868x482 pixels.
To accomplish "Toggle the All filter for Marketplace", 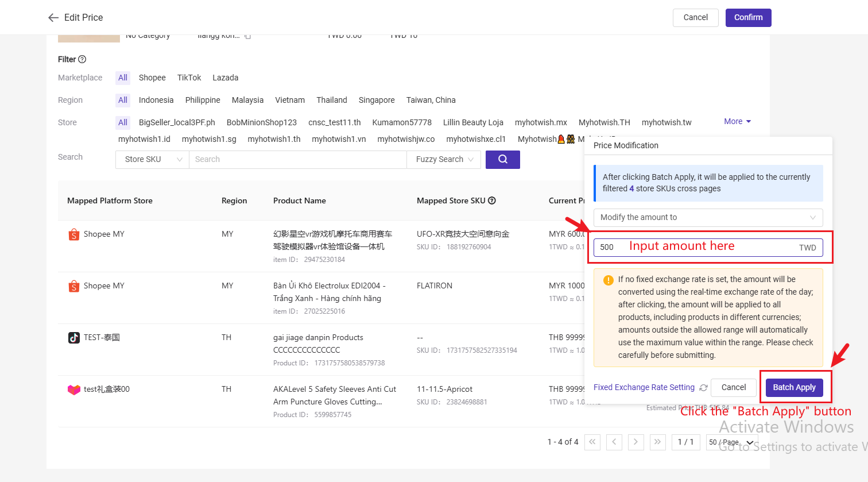I will (122, 77).
